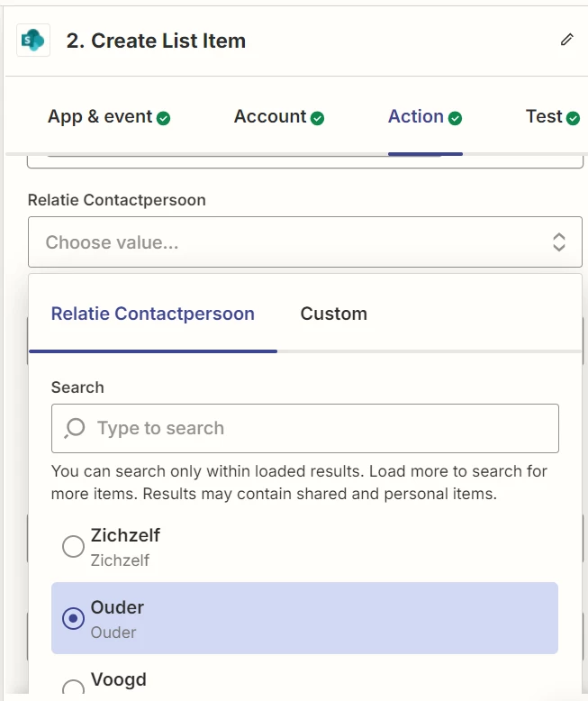Image resolution: width=588 pixels, height=701 pixels.
Task: Click up-down chevron arrows in value field
Action: point(558,241)
